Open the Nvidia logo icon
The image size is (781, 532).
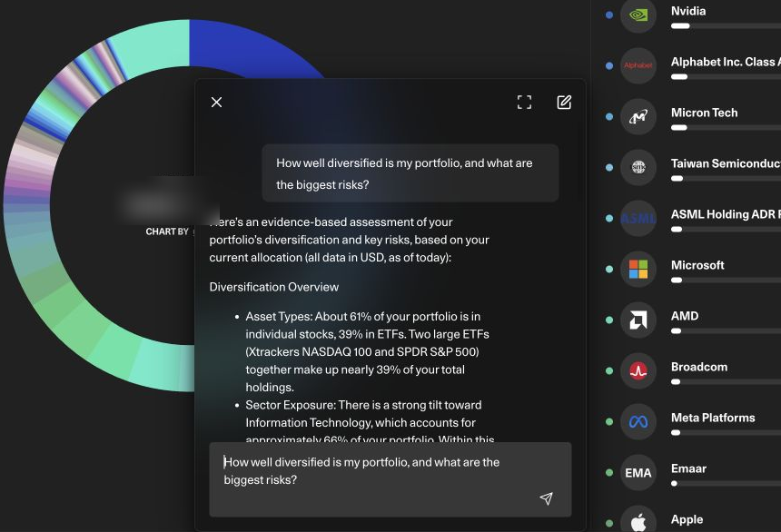pyautogui.click(x=638, y=15)
